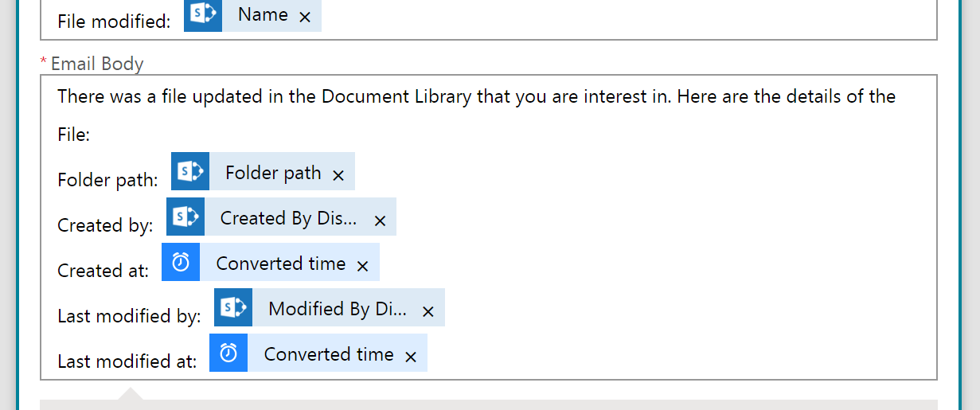Remove the Name token from File modified
980x410 pixels.
pos(305,16)
